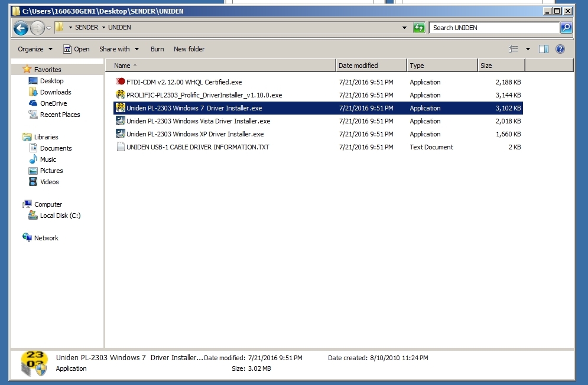Click the Forward navigation arrow button
The width and height of the screenshot is (588, 385).
point(37,28)
